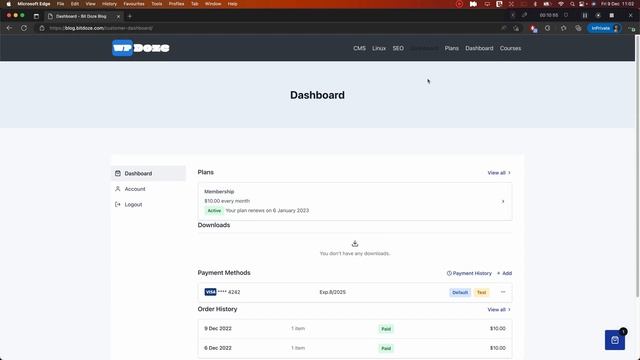
Task: Click the Test badge on the Visa card
Action: coord(482,293)
